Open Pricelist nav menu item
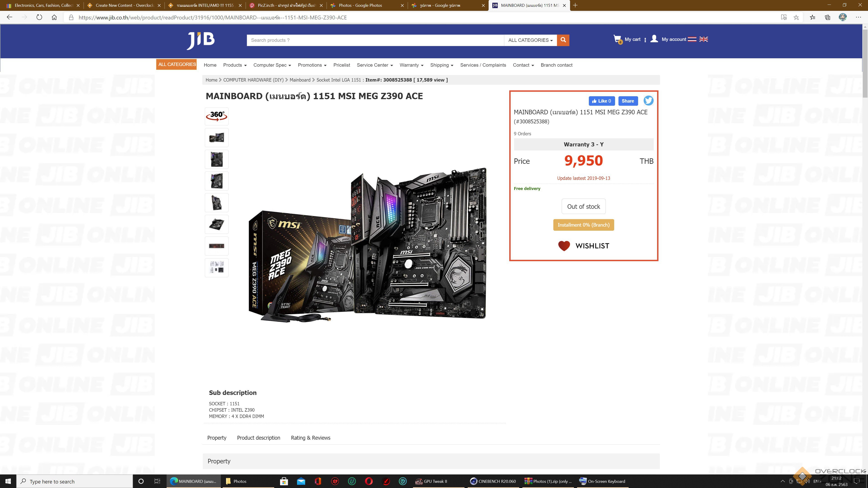The height and width of the screenshot is (488, 868). point(342,65)
